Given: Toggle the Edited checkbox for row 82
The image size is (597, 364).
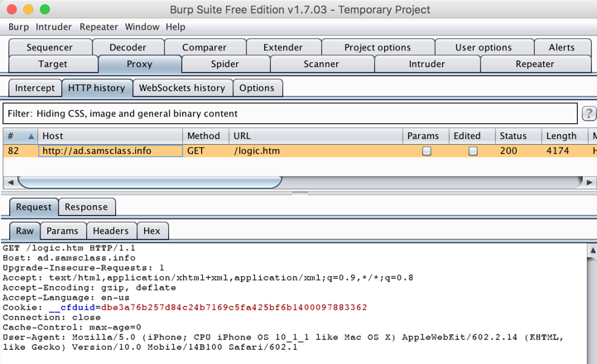Looking at the screenshot, I should click(x=473, y=151).
